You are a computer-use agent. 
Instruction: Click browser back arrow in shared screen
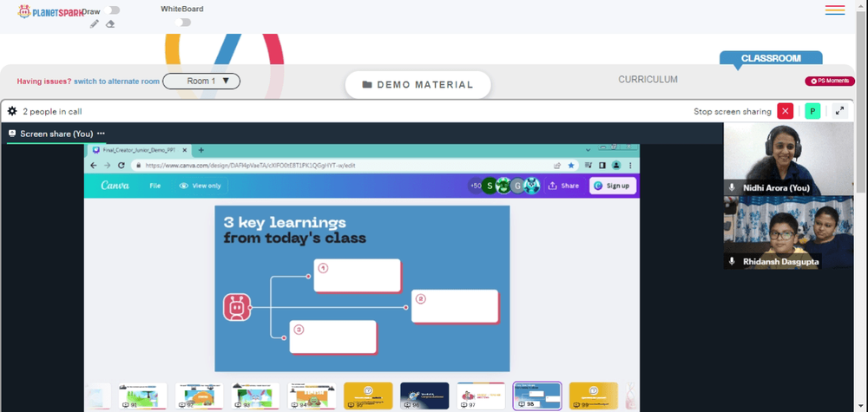tap(94, 166)
